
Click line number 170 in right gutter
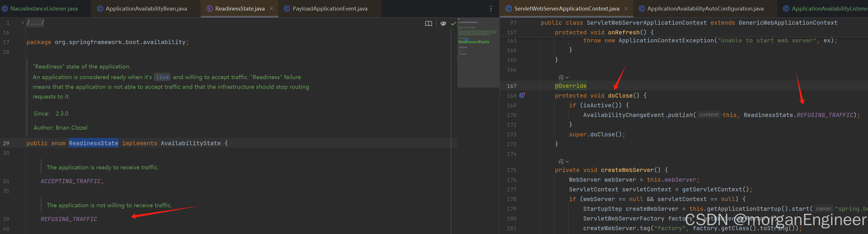coord(512,115)
